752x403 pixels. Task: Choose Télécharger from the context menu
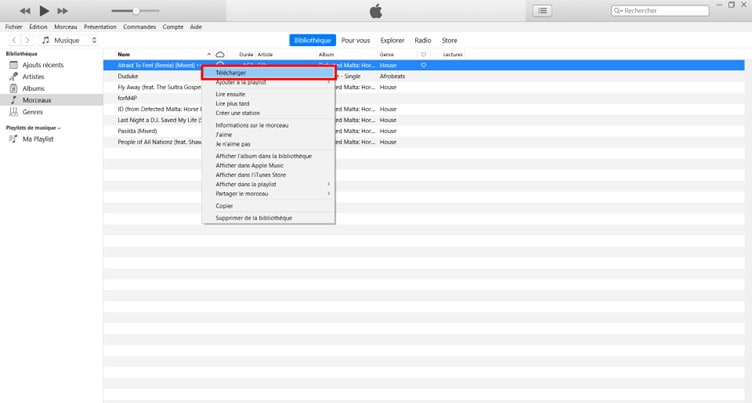tap(269, 72)
